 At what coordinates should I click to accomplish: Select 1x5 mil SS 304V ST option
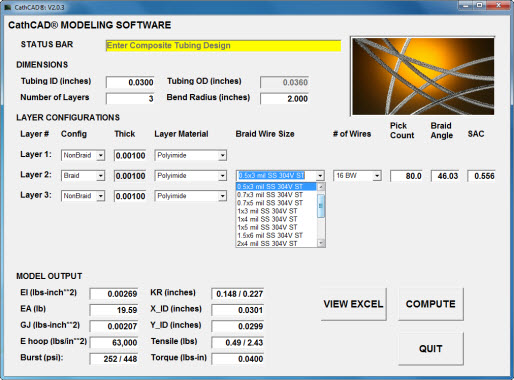pyautogui.click(x=276, y=227)
